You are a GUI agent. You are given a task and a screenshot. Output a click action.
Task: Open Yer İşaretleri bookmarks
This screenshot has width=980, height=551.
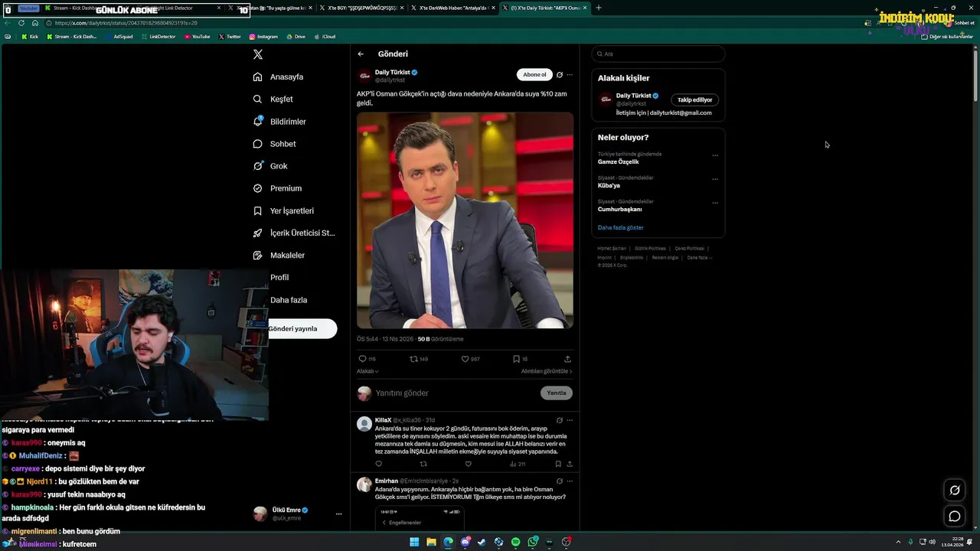[283, 210]
